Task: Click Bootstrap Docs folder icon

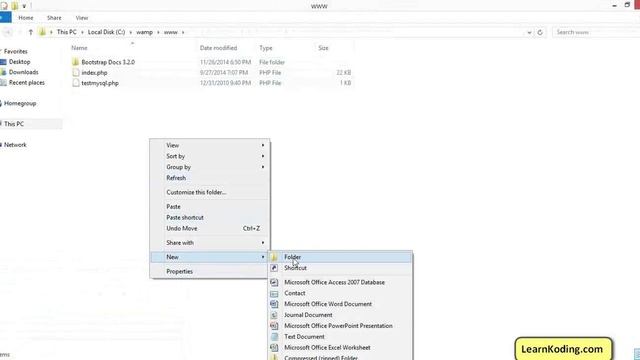Action: 76,62
